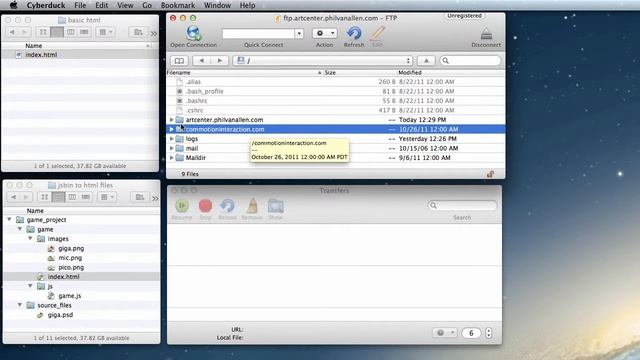Go up to the parent folder
640x360 pixels.
pos(426,61)
